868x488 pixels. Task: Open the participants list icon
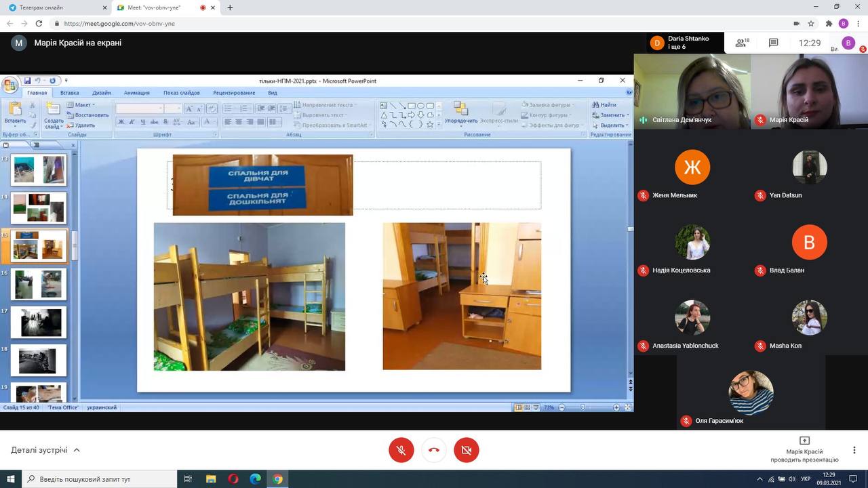point(741,43)
